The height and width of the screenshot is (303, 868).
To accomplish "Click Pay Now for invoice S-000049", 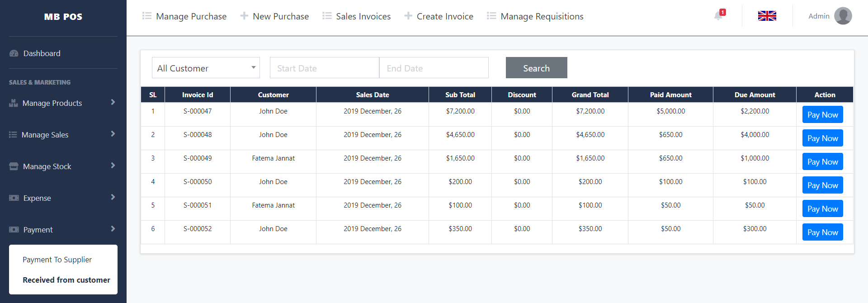I will (x=822, y=162).
